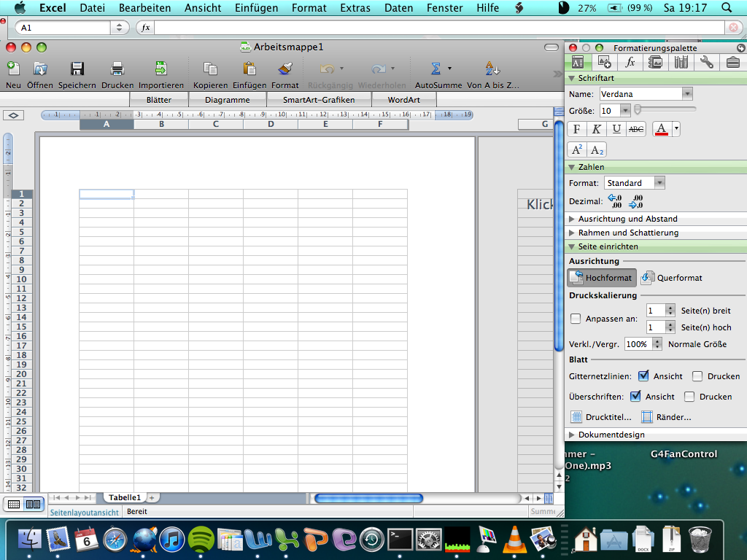This screenshot has height=560, width=747.
Task: Click the Neu toolbar icon
Action: pos(13,69)
